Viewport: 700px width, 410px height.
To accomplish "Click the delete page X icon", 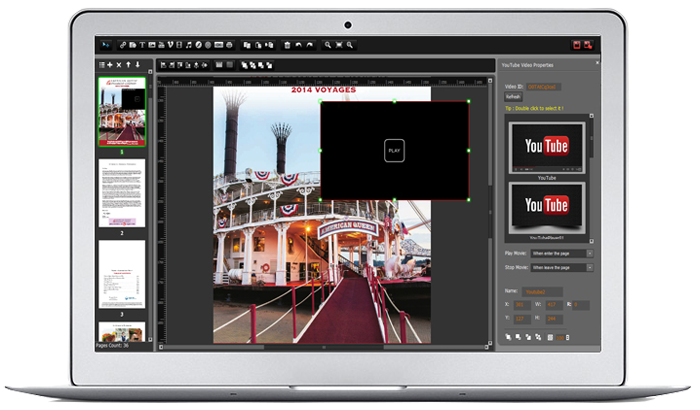I will (119, 65).
